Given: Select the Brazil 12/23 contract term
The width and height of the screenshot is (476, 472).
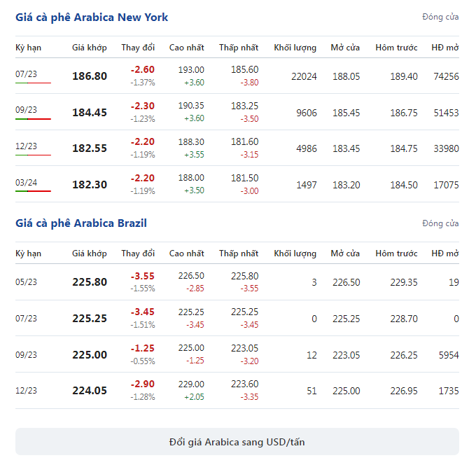Looking at the screenshot, I should tap(26, 390).
